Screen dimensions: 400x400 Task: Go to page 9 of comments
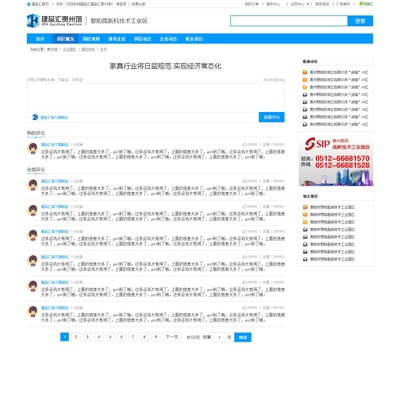point(156,337)
